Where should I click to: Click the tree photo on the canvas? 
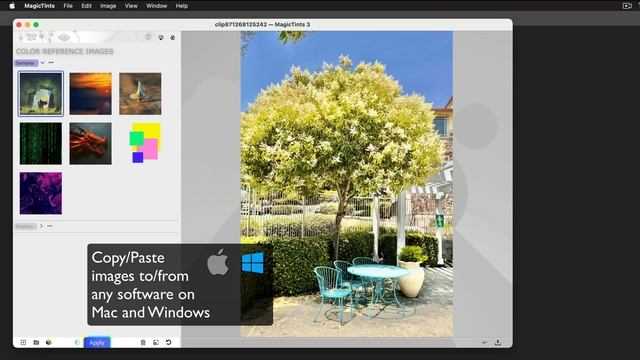pyautogui.click(x=347, y=184)
